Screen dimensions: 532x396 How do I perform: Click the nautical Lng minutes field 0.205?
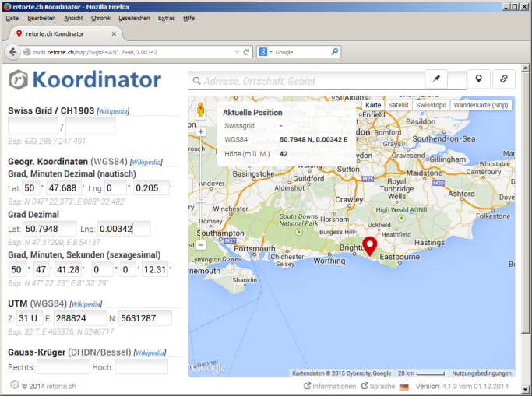coord(151,187)
